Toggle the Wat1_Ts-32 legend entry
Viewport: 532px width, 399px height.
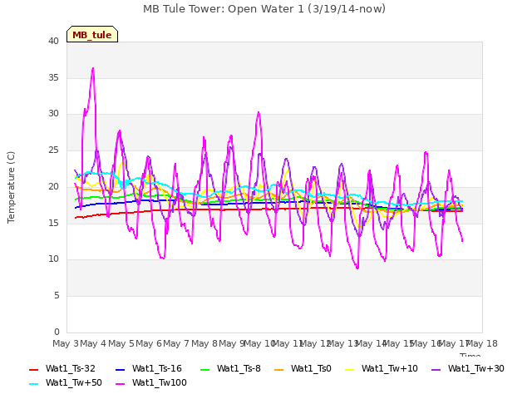[62, 368]
